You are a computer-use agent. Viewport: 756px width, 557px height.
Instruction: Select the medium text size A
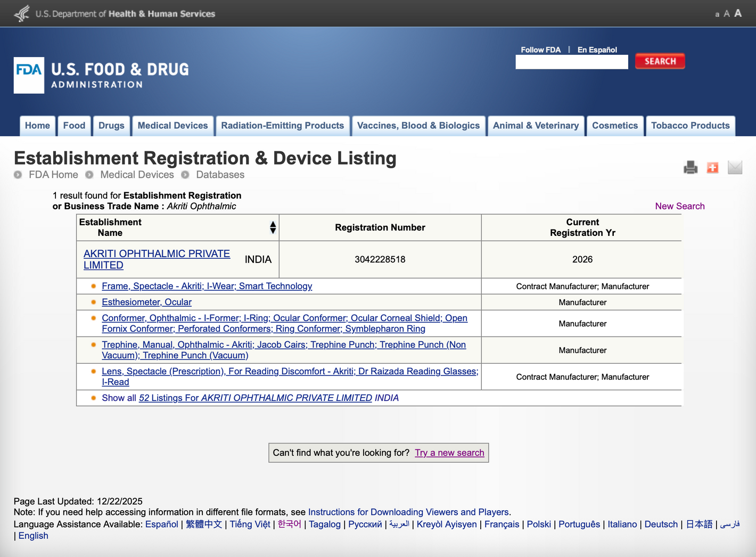click(x=727, y=14)
